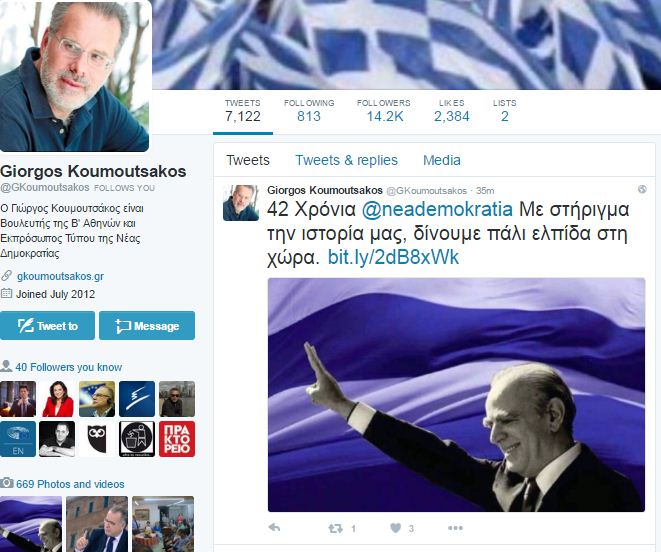This screenshot has height=552, width=661.
Task: Open the Likes 2,384 count
Action: [x=451, y=111]
